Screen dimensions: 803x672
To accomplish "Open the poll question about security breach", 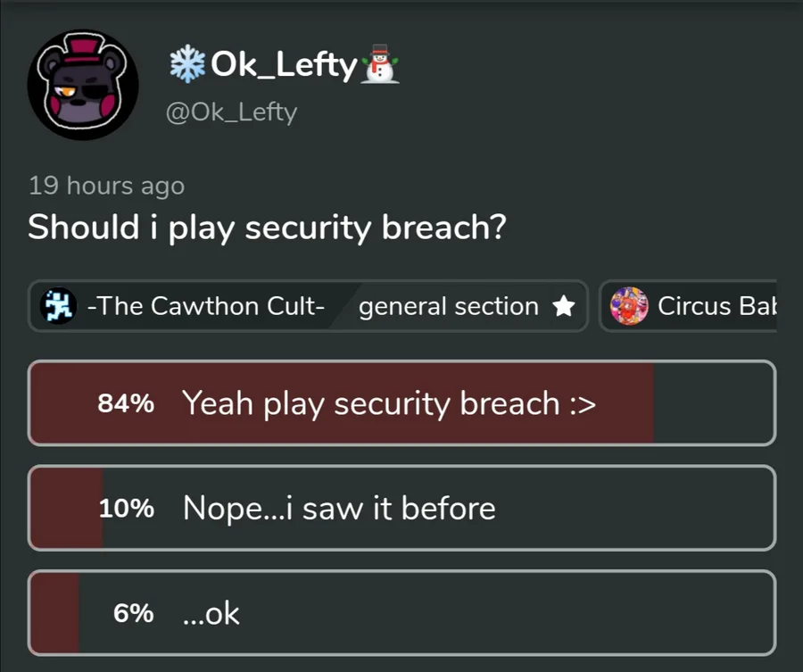I will 268,227.
